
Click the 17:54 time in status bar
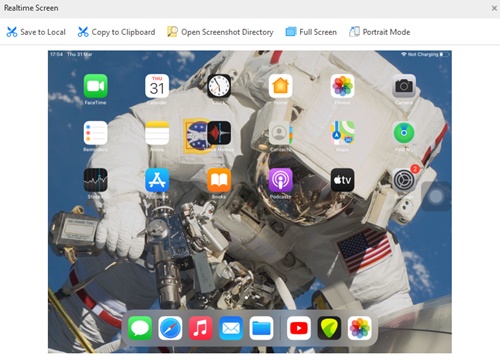pos(56,54)
